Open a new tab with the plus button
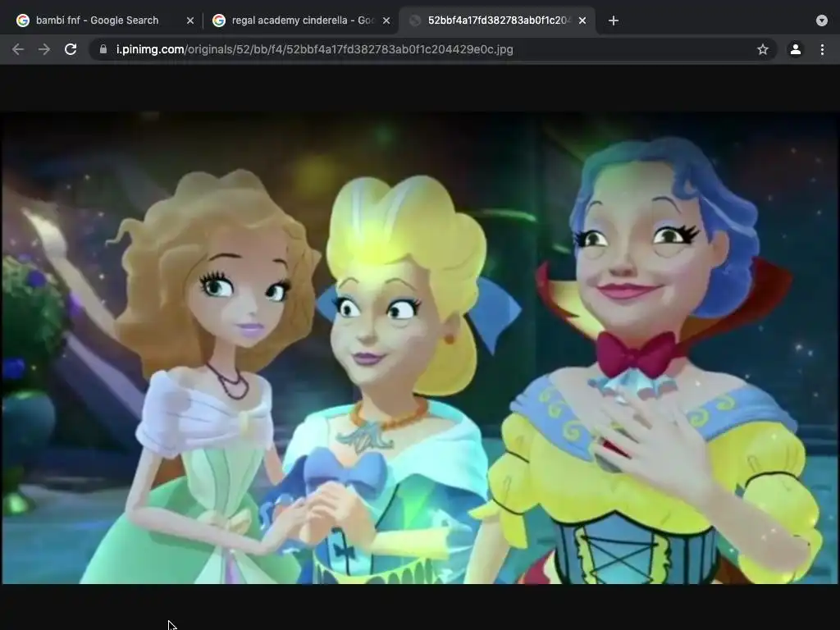Image resolution: width=840 pixels, height=630 pixels. click(614, 21)
